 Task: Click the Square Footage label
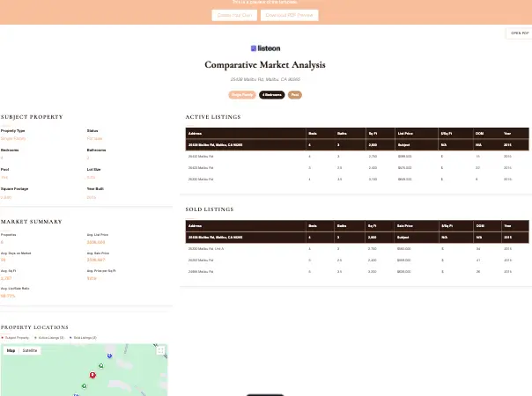pyautogui.click(x=15, y=189)
